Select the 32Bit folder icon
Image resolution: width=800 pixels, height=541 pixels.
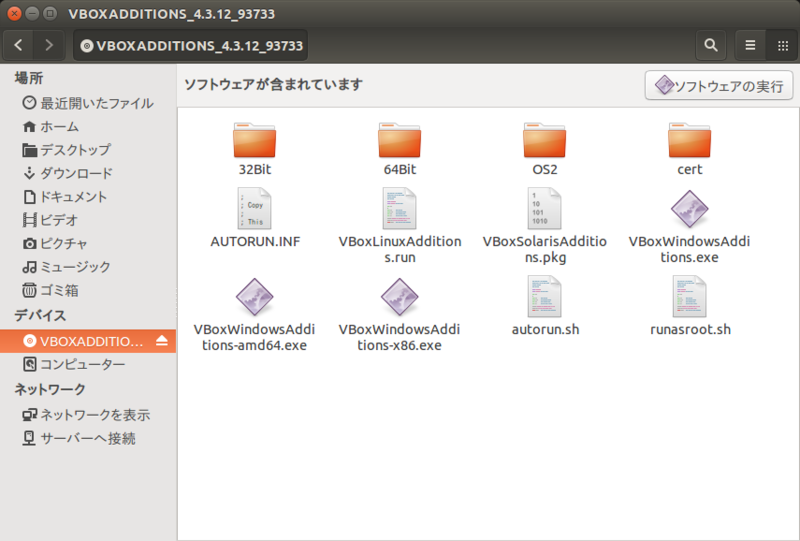[x=255, y=140]
